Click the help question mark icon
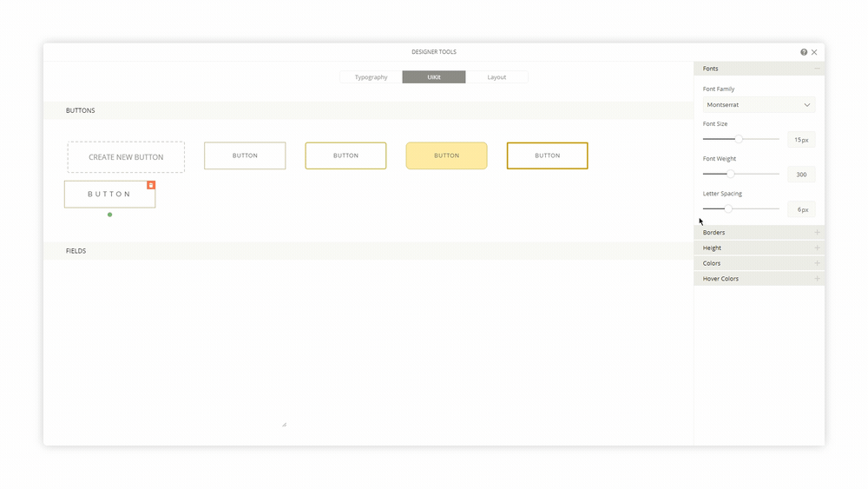The image size is (868, 489). (804, 52)
